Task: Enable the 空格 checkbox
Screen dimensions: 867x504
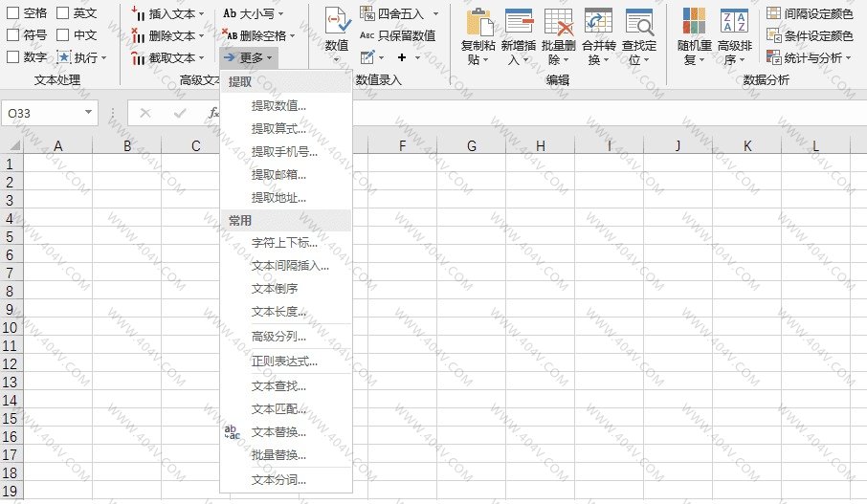Action: pyautogui.click(x=13, y=13)
